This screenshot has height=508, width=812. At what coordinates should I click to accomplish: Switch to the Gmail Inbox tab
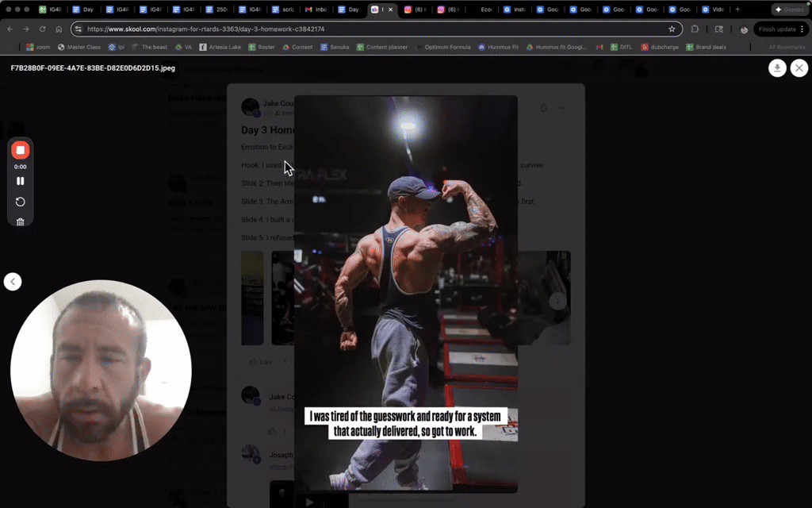pyautogui.click(x=316, y=10)
